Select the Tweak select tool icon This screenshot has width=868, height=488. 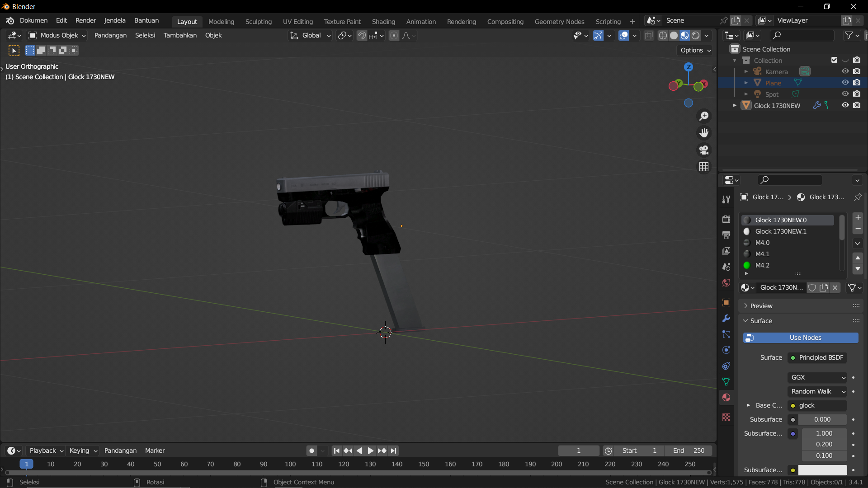[14, 51]
